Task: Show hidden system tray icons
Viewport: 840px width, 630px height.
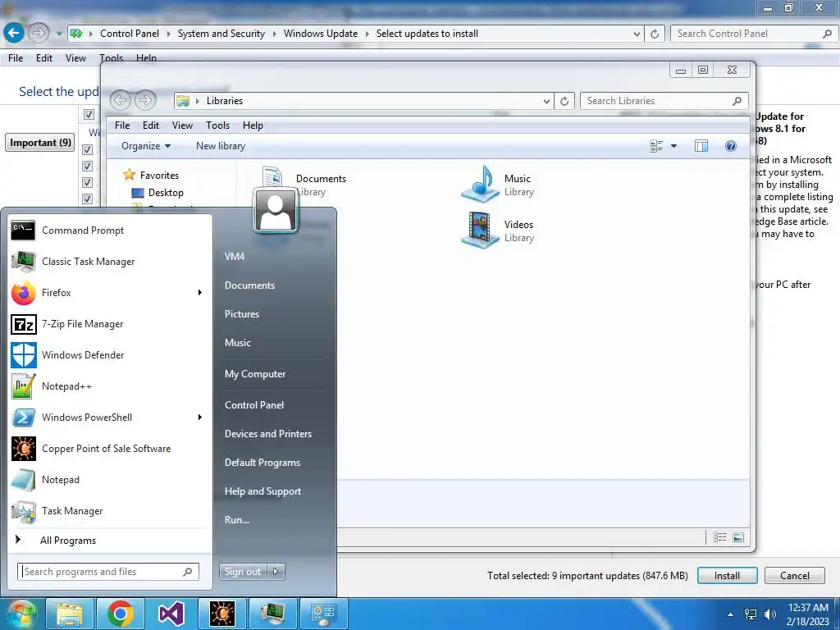Action: click(x=730, y=614)
